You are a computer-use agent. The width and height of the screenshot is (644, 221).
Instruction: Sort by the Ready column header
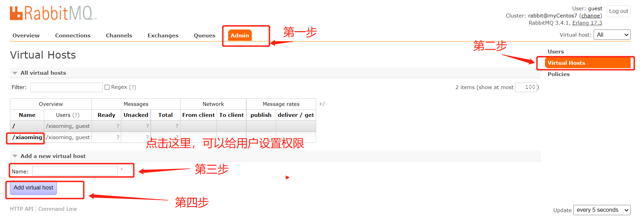click(106, 115)
